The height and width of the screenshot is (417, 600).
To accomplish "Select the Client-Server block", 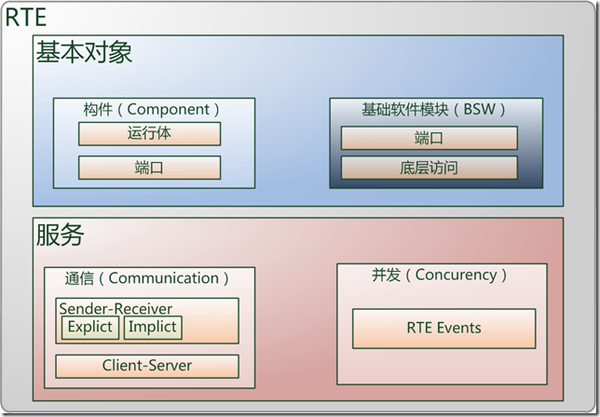I will click(x=147, y=366).
